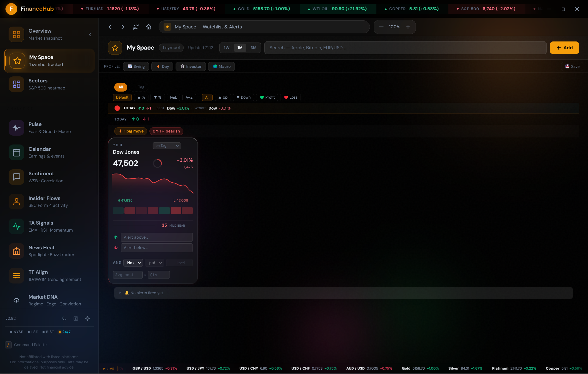The image size is (588, 374).
Task: Open the Pulse waveform icon
Action: [x=16, y=128]
